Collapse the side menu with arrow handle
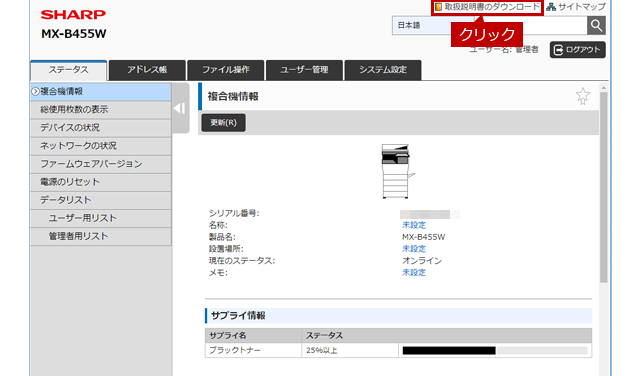Screen dimensions: 640x376 click(x=180, y=108)
